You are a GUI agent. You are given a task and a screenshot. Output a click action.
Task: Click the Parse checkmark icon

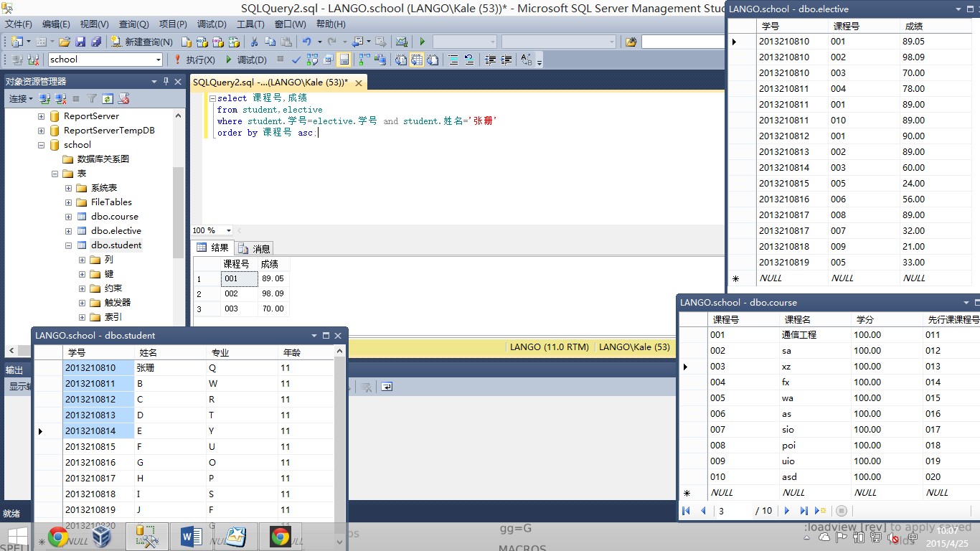(296, 60)
